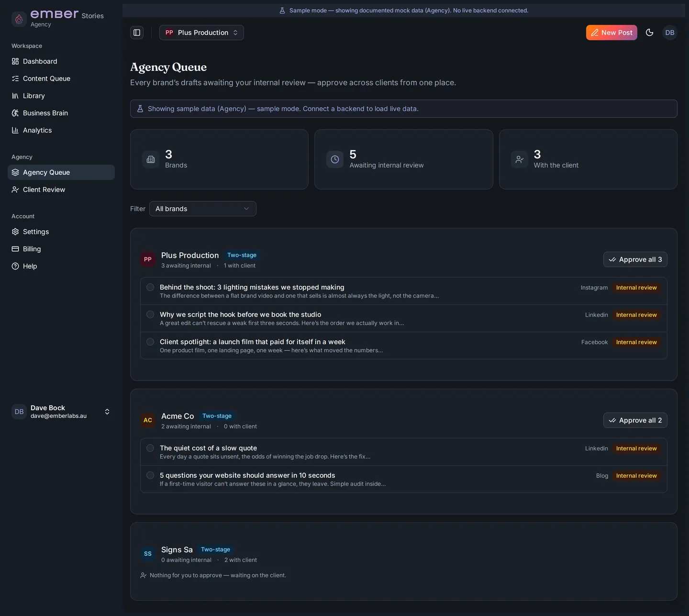Click Two-stage tag next to Signs Sa
This screenshot has width=689, height=616.
[x=215, y=549]
